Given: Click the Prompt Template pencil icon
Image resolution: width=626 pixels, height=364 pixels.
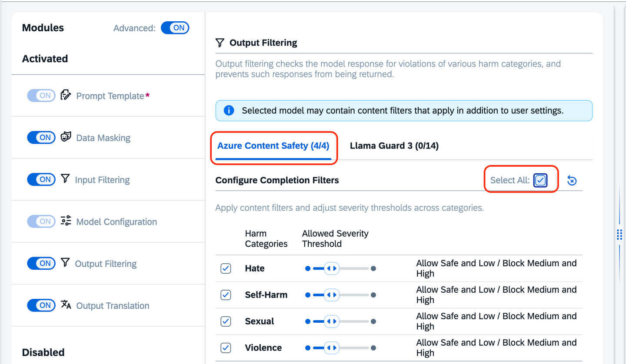Looking at the screenshot, I should (66, 95).
